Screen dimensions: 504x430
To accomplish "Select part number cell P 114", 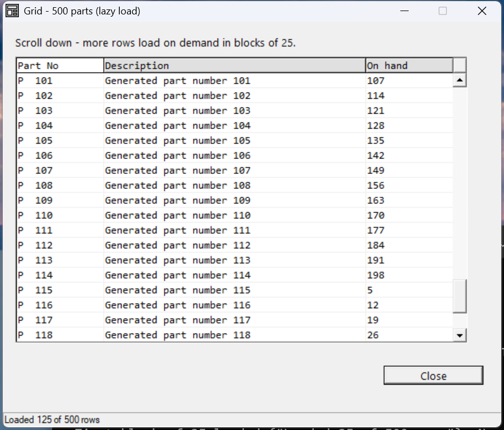I will [x=60, y=275].
